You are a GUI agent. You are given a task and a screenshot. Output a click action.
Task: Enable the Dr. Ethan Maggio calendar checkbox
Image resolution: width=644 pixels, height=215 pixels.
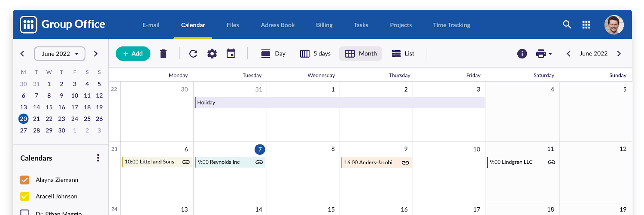click(x=25, y=212)
